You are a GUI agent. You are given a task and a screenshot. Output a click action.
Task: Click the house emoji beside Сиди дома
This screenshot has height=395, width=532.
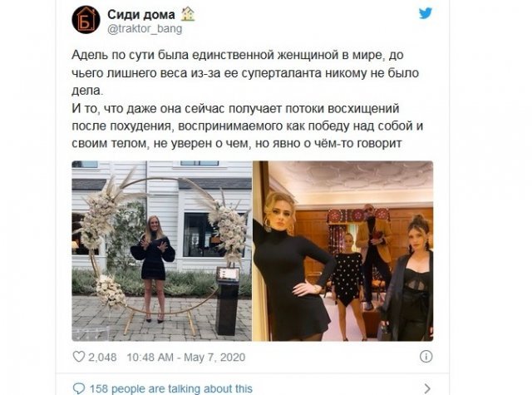coord(188,14)
